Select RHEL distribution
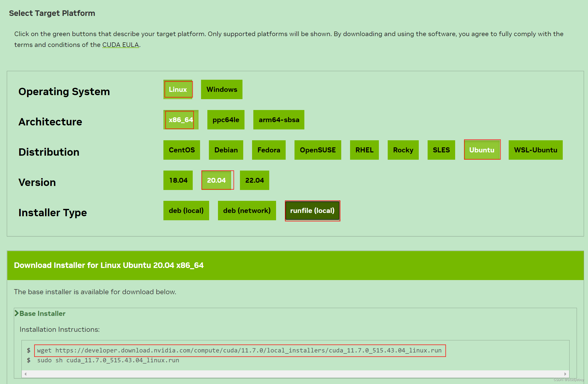 point(364,150)
